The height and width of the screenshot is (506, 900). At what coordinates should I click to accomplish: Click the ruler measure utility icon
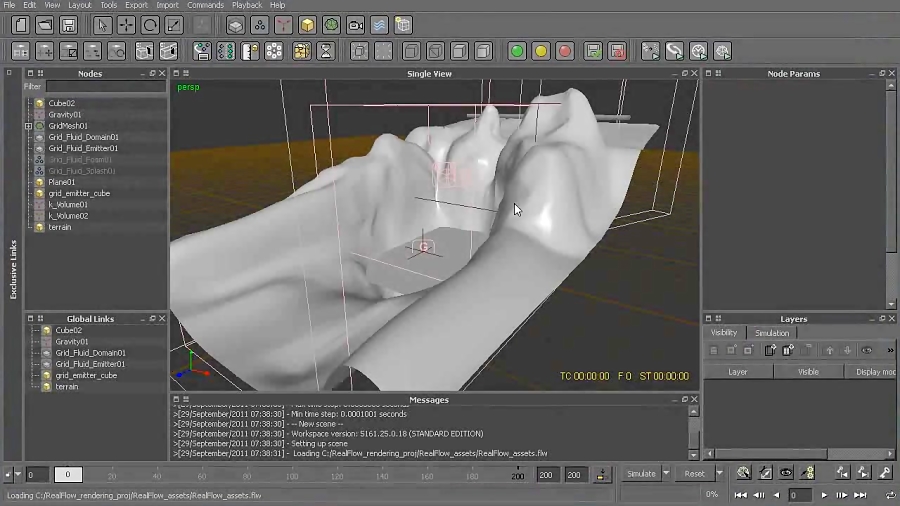(250, 52)
